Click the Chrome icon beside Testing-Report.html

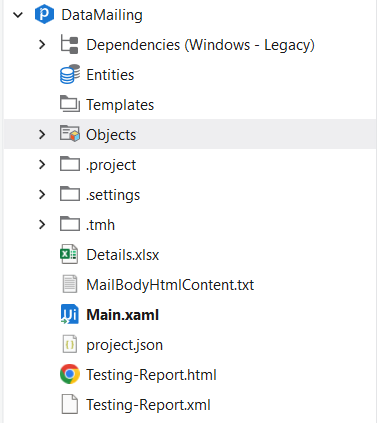click(70, 374)
